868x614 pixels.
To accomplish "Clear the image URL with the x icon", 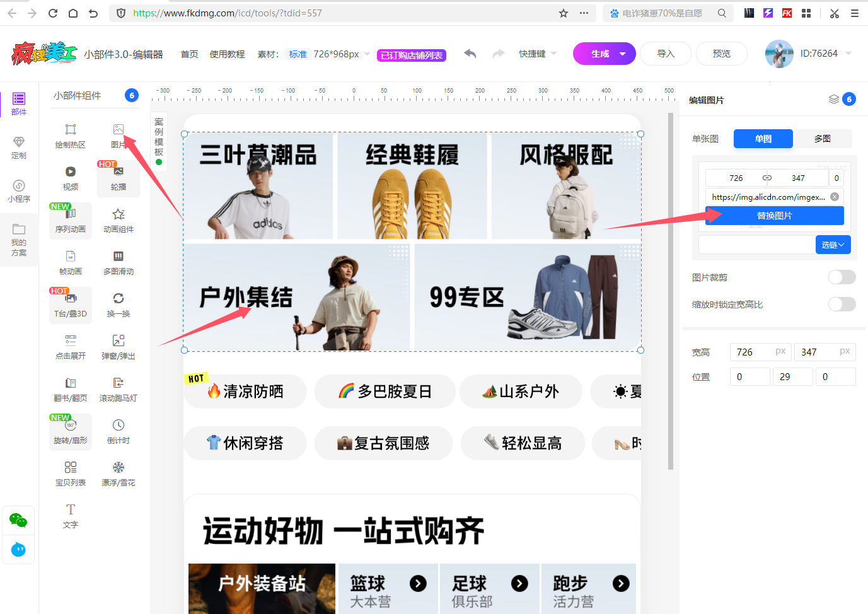I will tap(835, 197).
